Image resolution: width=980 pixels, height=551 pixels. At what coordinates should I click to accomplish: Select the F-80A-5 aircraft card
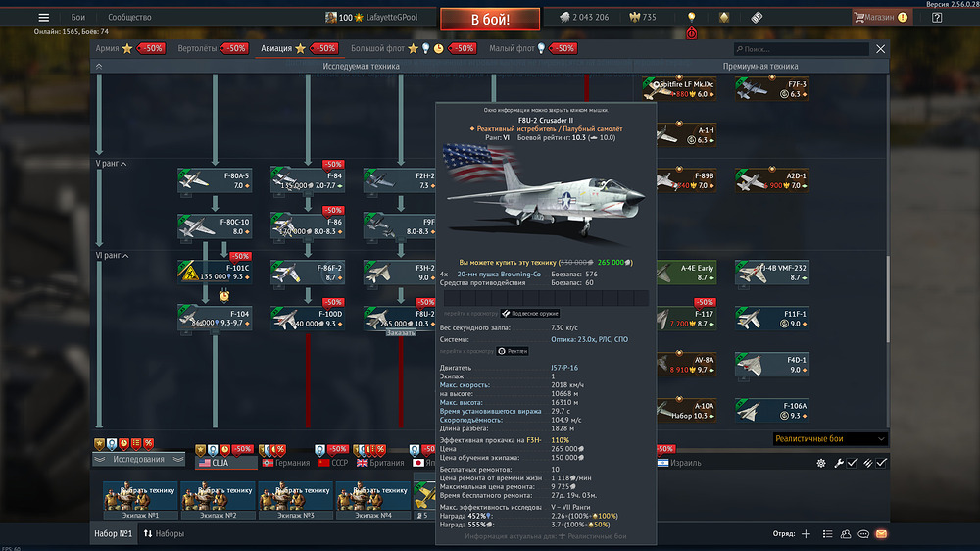215,180
